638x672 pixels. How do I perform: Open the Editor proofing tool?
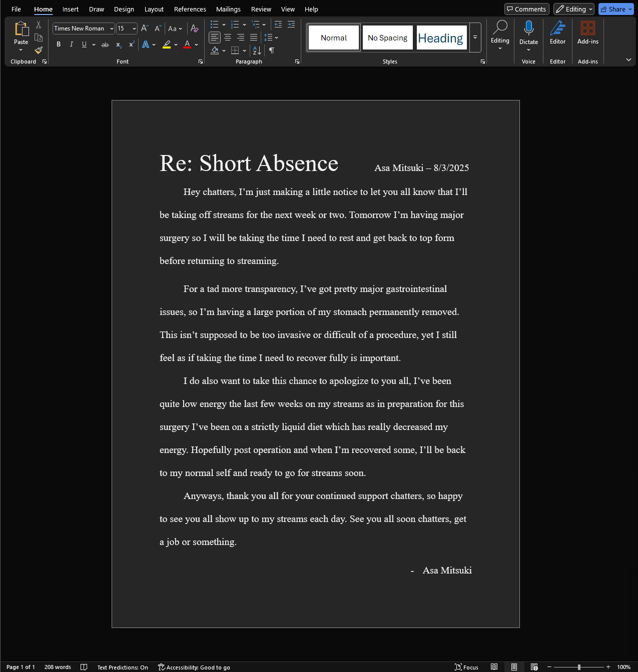pos(557,33)
